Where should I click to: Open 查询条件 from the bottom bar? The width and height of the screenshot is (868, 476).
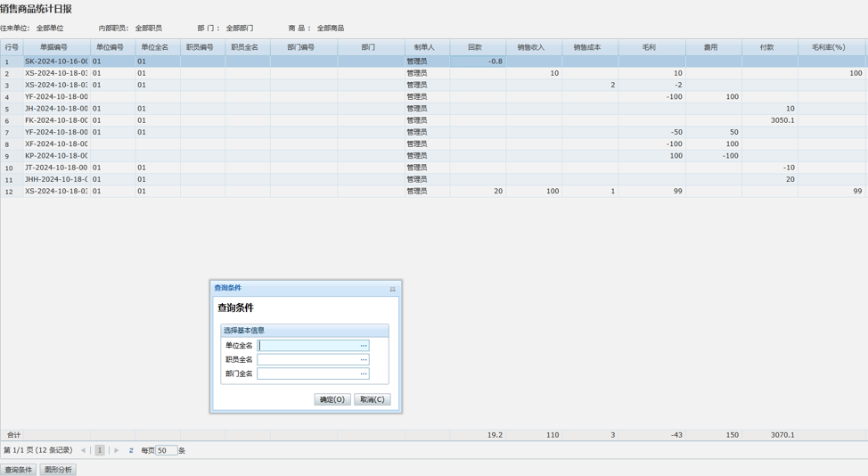coord(19,470)
